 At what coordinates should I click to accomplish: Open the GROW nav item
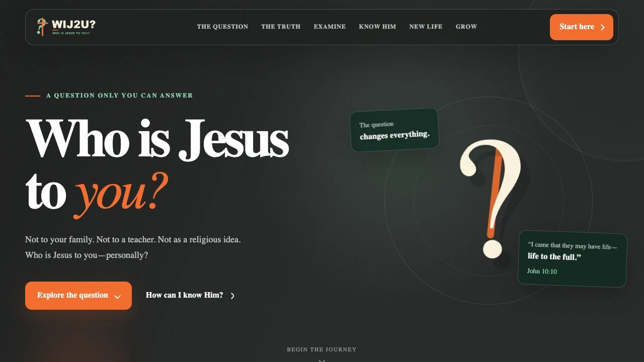(x=466, y=27)
